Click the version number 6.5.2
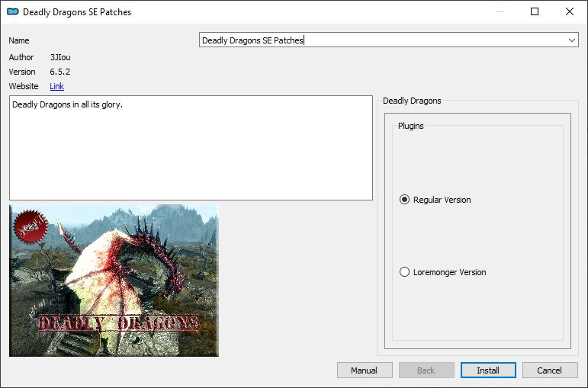Viewport: 588px width, 388px height. point(60,72)
